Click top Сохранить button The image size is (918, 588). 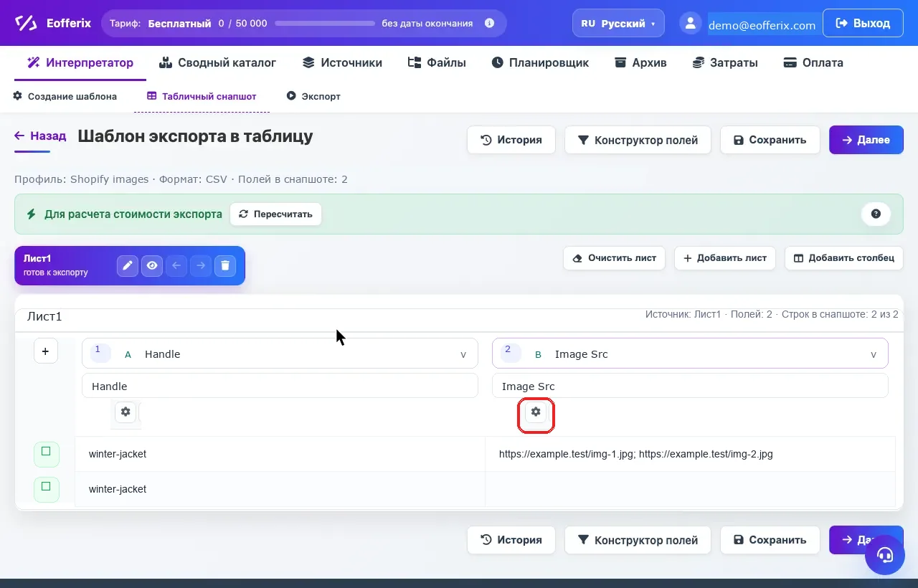(770, 140)
